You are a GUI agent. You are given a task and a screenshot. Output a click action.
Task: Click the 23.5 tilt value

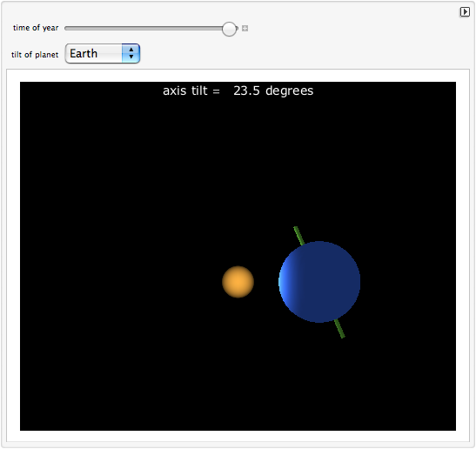(x=246, y=90)
